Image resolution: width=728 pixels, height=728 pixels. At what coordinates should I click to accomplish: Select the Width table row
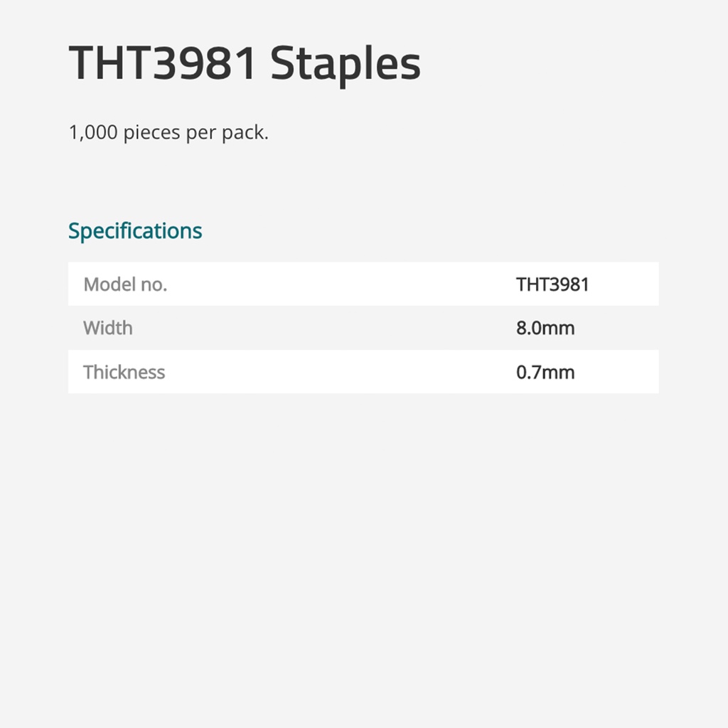pyautogui.click(x=363, y=328)
